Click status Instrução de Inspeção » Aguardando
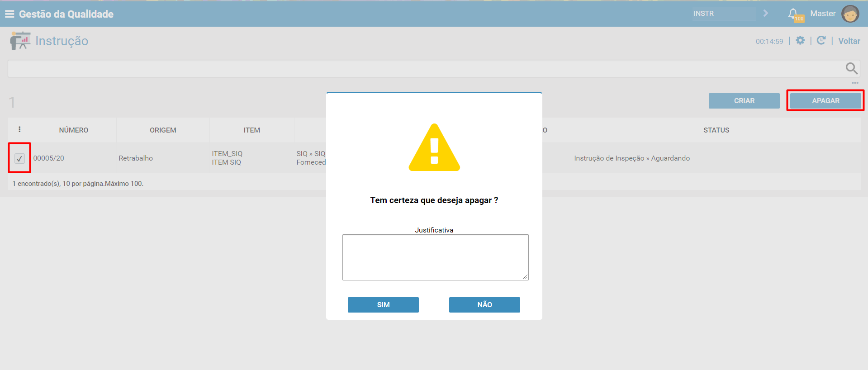868x370 pixels. tap(632, 158)
